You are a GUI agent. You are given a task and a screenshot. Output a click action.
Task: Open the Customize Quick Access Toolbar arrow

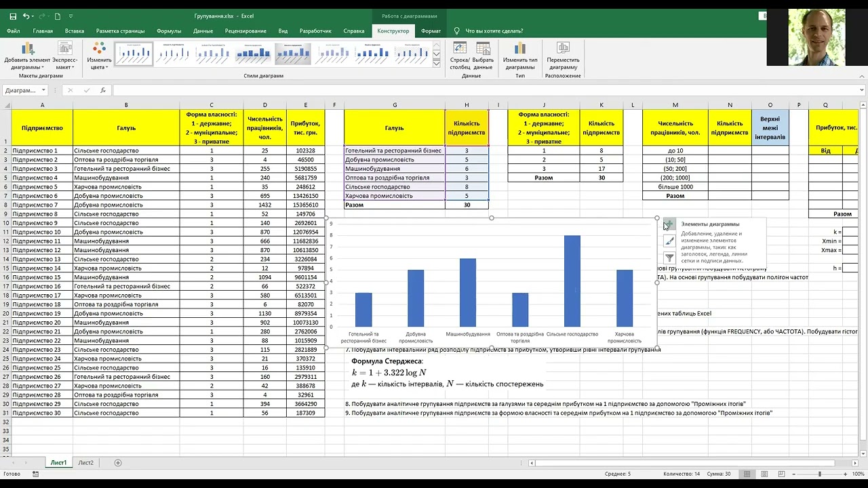coord(71,16)
